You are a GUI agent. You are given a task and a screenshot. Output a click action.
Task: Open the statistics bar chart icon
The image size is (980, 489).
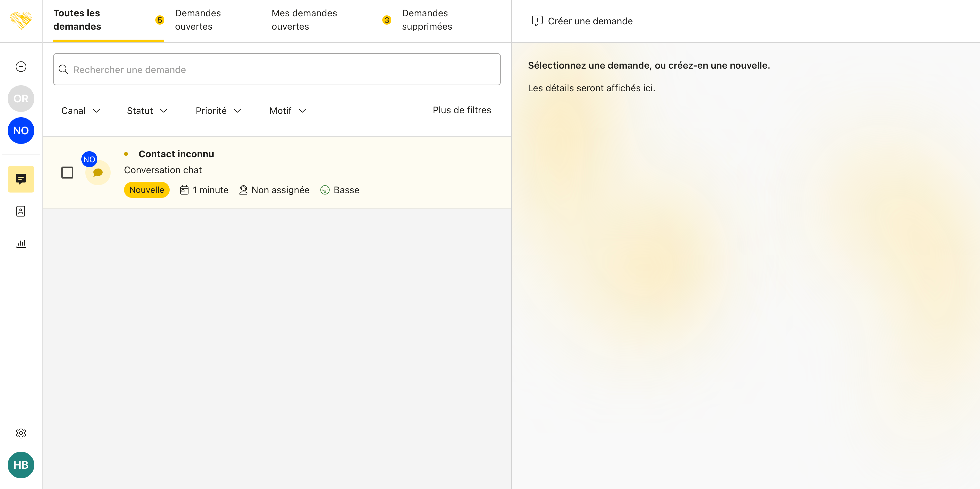(21, 243)
